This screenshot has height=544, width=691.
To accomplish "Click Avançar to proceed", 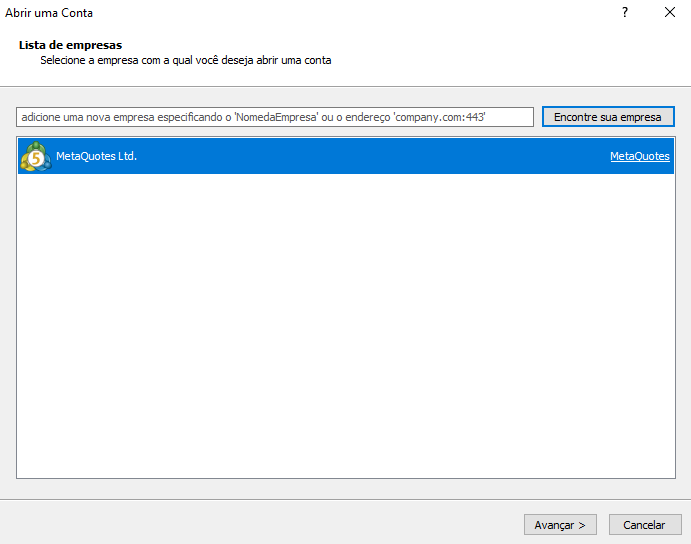I will coord(560,525).
